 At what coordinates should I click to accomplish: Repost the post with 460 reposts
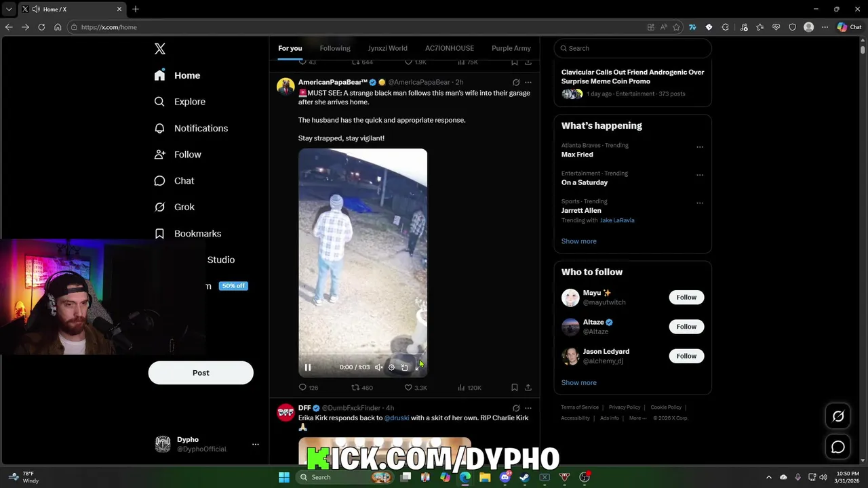click(x=362, y=388)
